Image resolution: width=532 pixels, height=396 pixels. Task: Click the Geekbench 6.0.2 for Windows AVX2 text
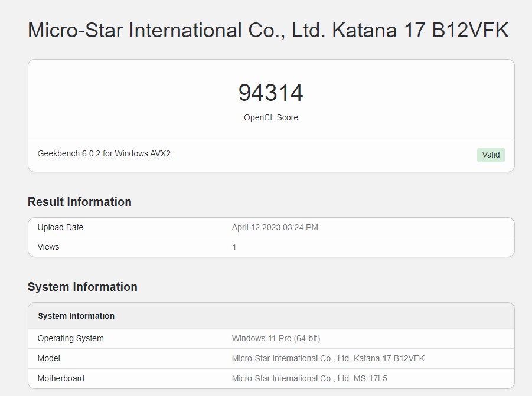tap(104, 153)
